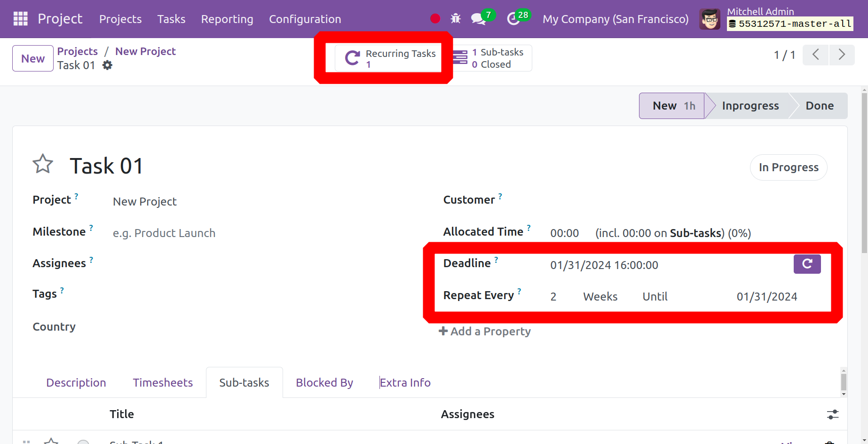Show help tooltip for Allocated Time
The width and height of the screenshot is (868, 444).
(529, 228)
